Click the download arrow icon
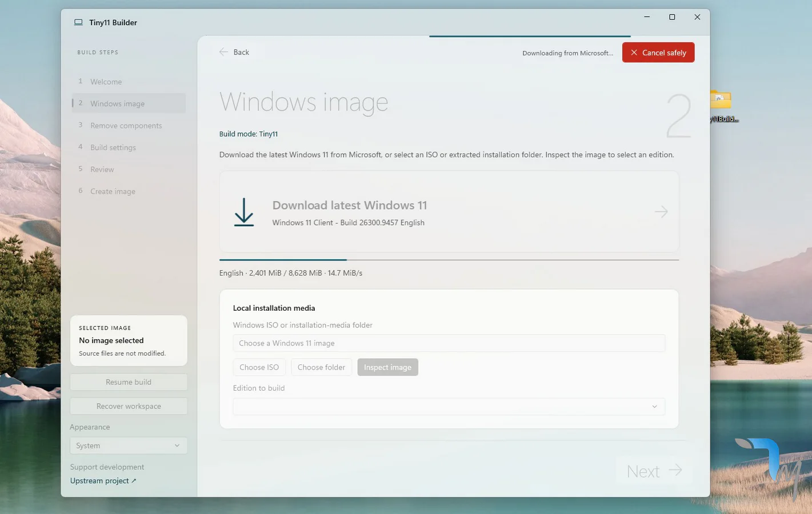Image resolution: width=812 pixels, height=514 pixels. click(x=244, y=212)
